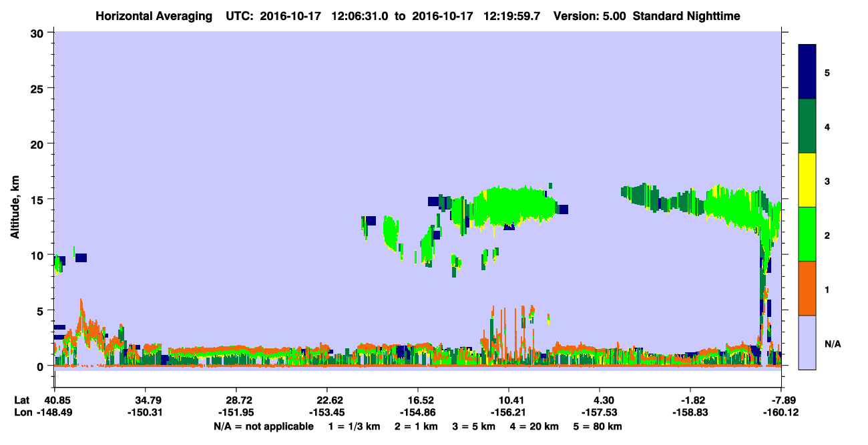
Task: Click the 'Standard Nighttime' text
Action: pyautogui.click(x=686, y=15)
